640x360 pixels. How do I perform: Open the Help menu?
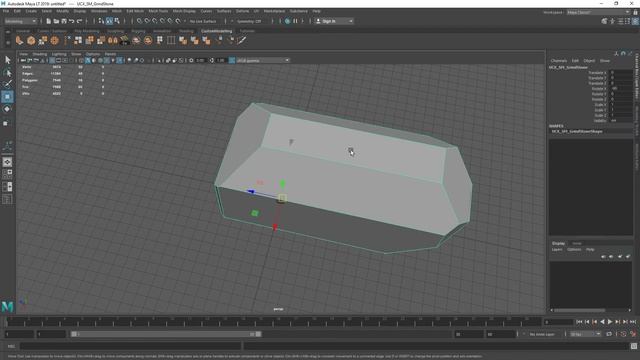pyautogui.click(x=316, y=11)
